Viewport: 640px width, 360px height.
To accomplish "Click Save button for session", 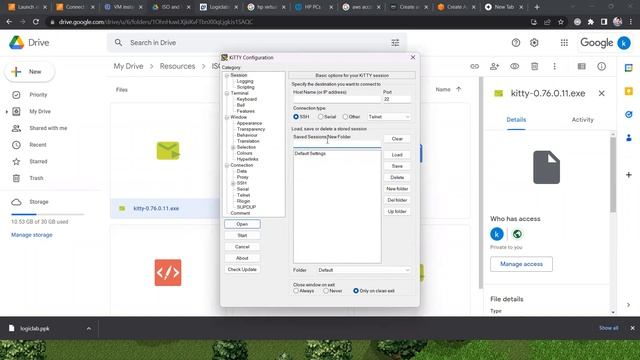I will 397,166.
